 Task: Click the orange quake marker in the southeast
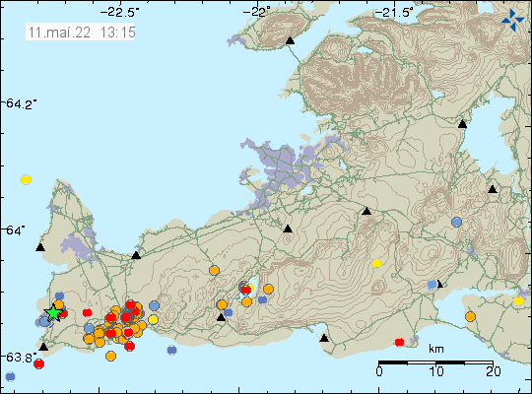[x=470, y=316]
